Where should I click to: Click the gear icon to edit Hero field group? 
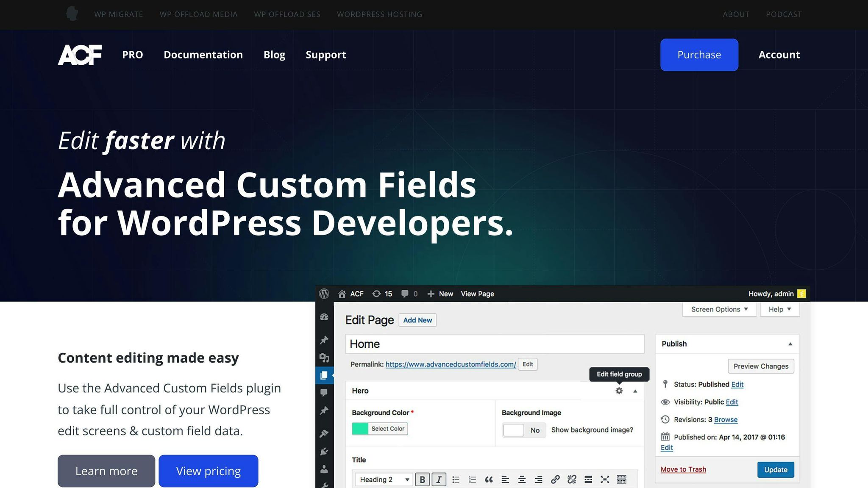tap(619, 391)
